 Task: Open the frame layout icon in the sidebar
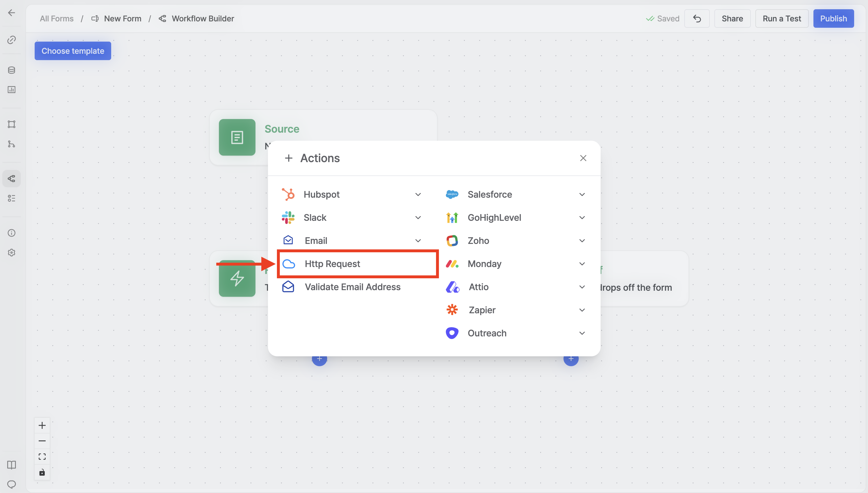pyautogui.click(x=12, y=124)
